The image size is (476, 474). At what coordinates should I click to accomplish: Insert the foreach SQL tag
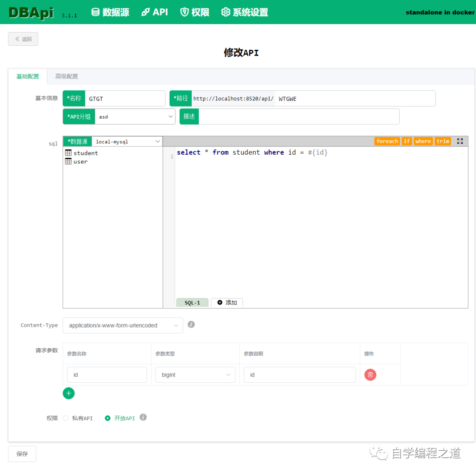[x=387, y=141]
